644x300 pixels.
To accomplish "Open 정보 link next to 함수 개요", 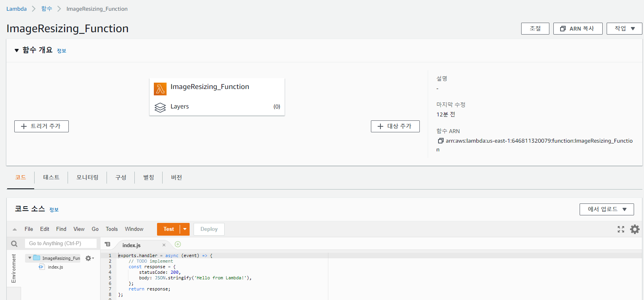I will (x=61, y=51).
